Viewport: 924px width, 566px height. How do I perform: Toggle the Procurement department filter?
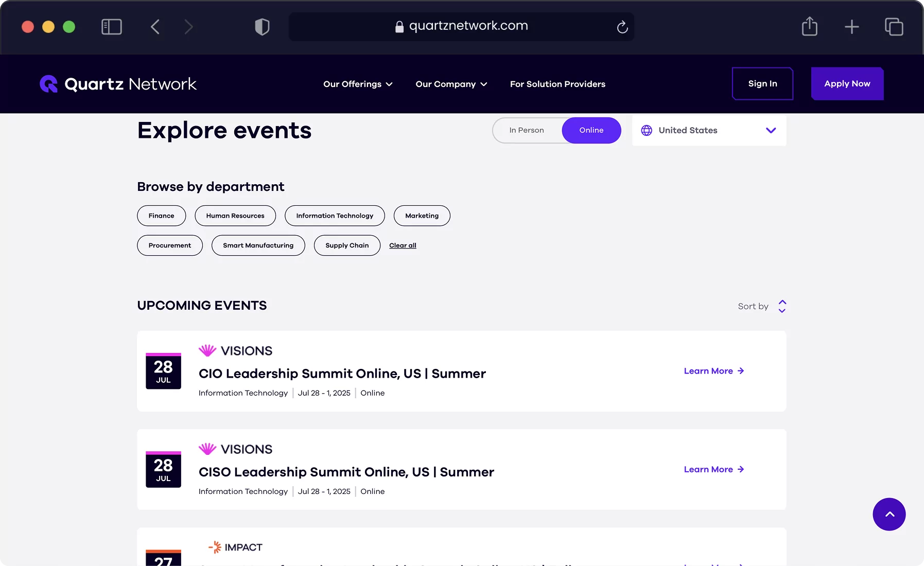[x=170, y=245]
